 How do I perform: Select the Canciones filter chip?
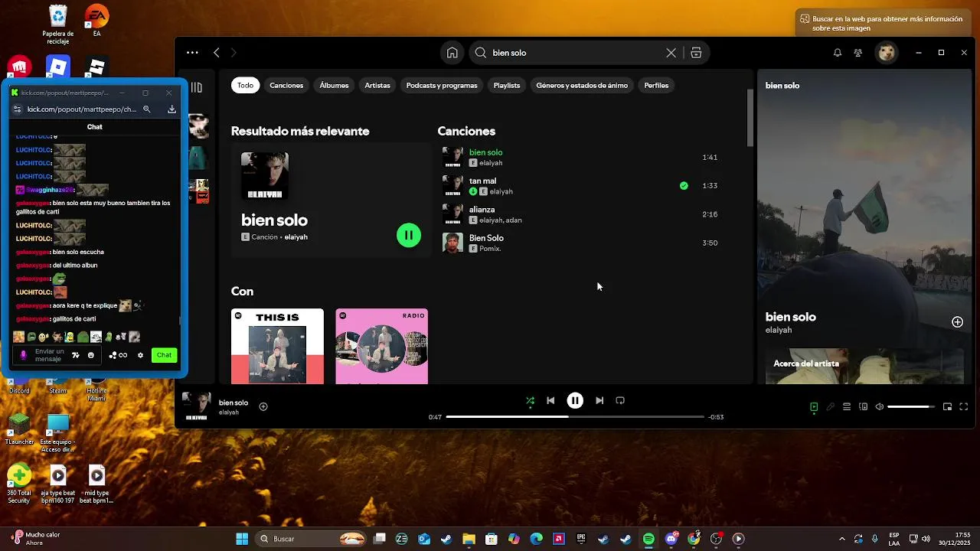coord(286,86)
